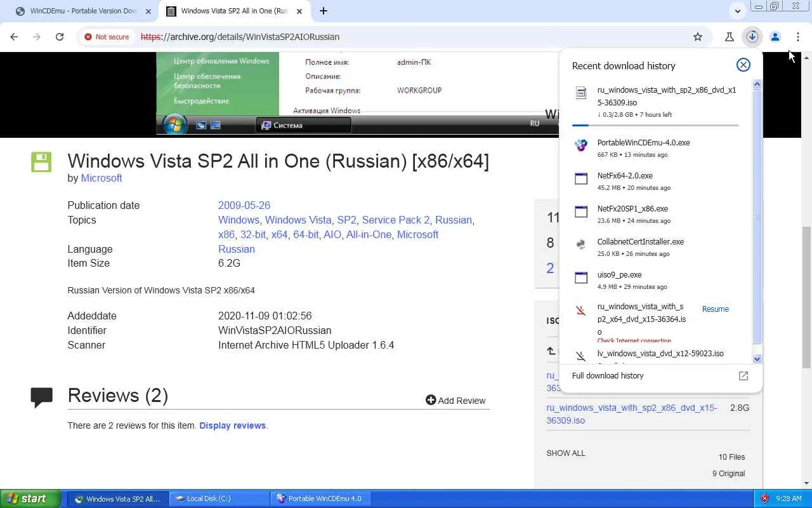Click the Add Review link text
This screenshot has height=508, width=812.
[462, 401]
